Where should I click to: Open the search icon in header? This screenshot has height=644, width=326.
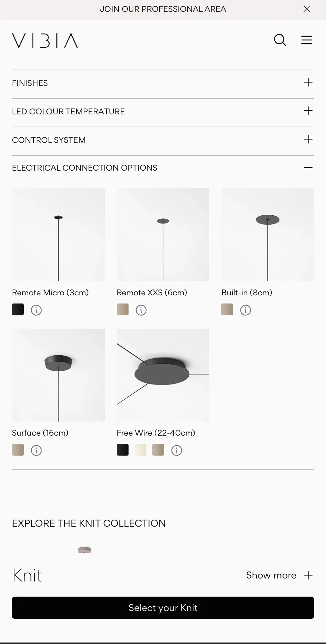(x=280, y=40)
